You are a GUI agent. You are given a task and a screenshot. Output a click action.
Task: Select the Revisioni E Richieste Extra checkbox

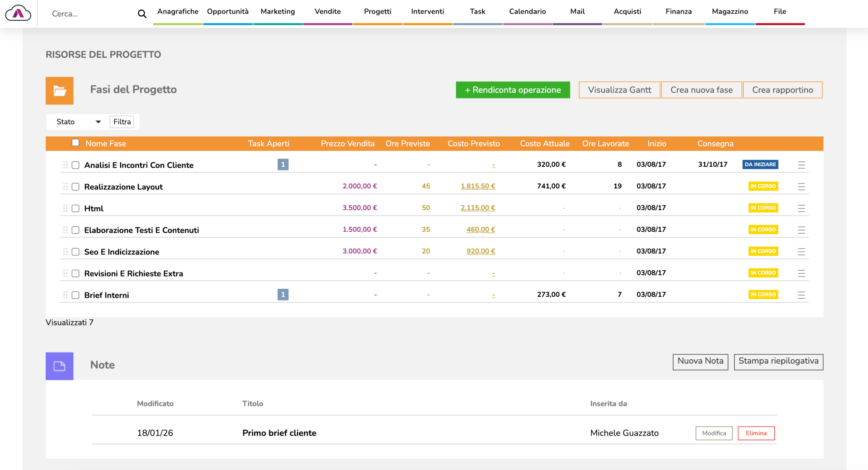tap(75, 273)
